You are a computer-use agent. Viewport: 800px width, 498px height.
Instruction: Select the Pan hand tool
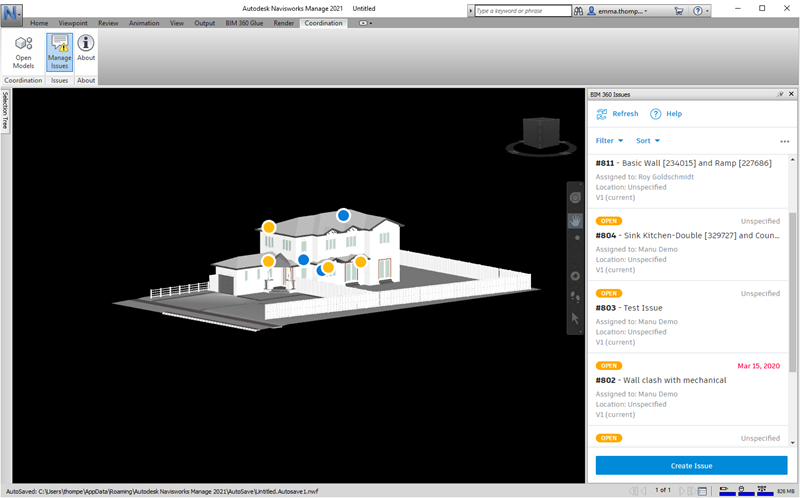tap(575, 221)
